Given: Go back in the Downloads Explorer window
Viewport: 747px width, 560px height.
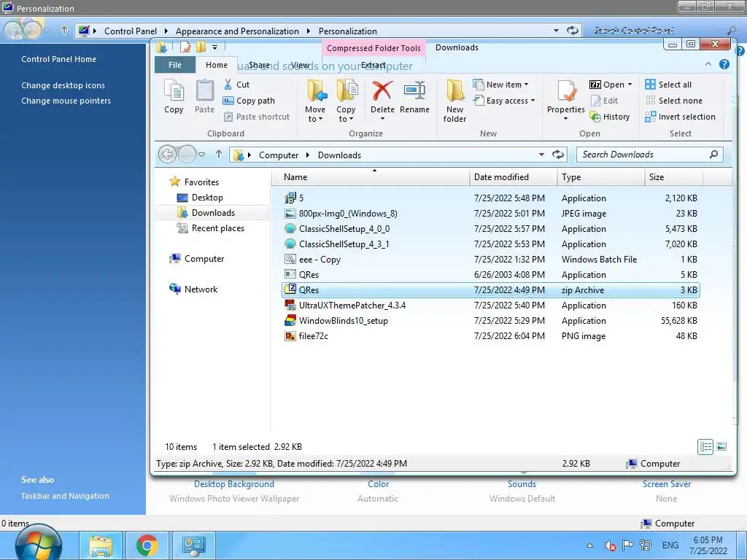Looking at the screenshot, I should [167, 155].
